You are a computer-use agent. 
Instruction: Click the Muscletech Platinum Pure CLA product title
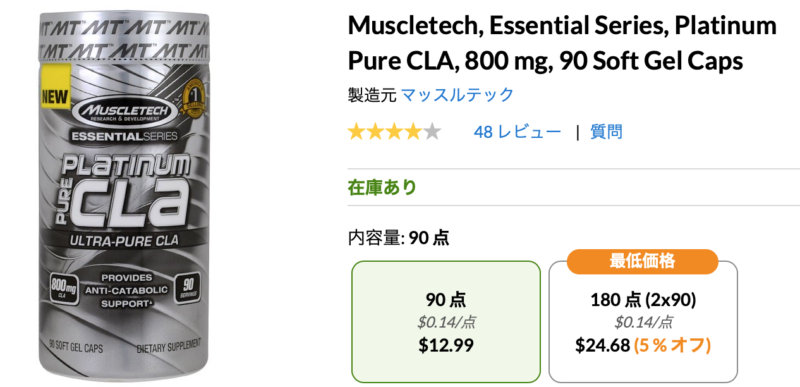[x=562, y=43]
